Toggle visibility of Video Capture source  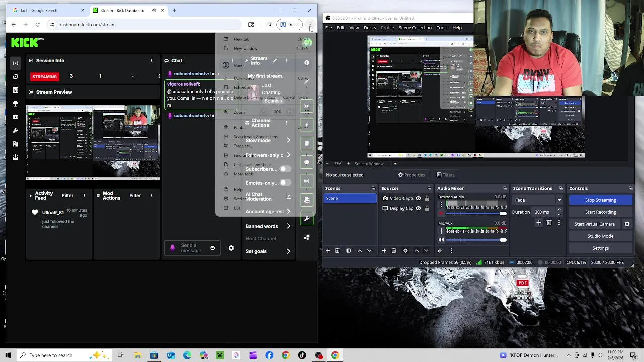(418, 198)
